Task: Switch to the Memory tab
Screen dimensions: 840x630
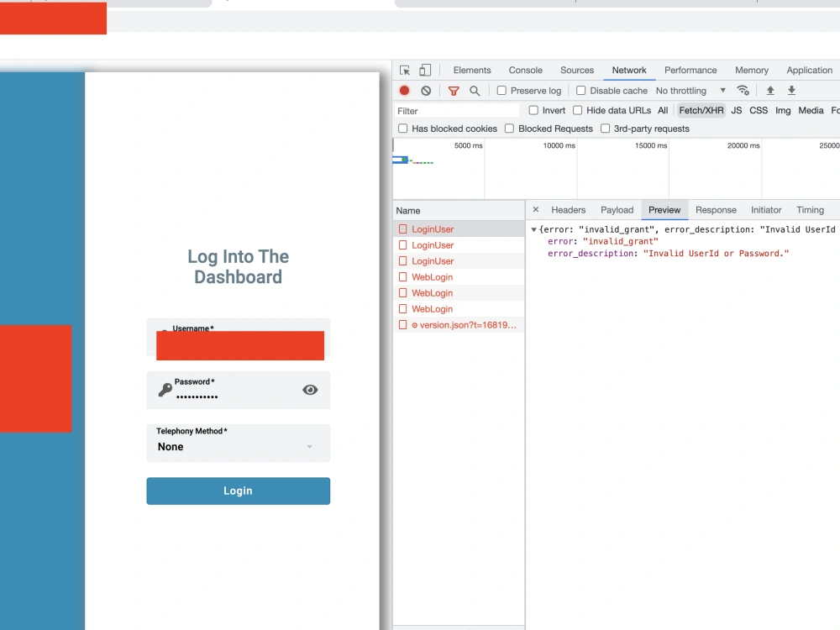Action: tap(752, 71)
